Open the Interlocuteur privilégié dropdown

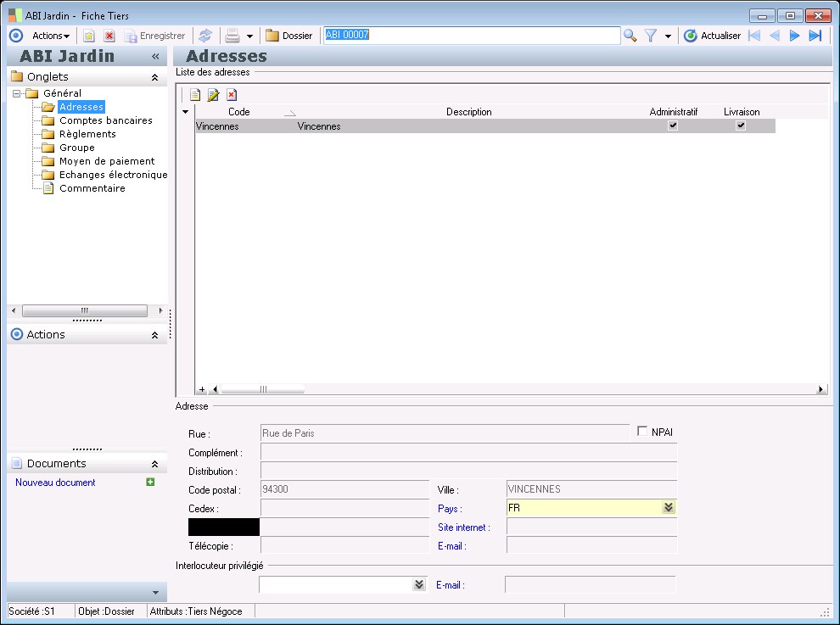[418, 584]
